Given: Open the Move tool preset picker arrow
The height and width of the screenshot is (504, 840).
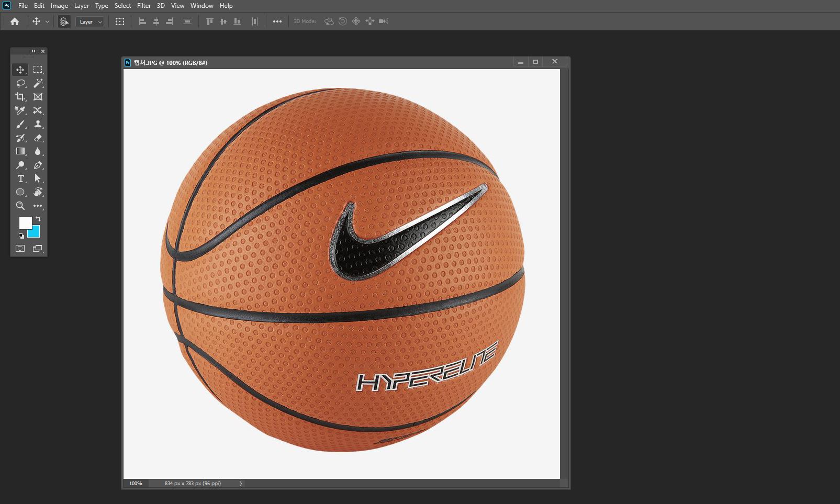Looking at the screenshot, I should (47, 21).
